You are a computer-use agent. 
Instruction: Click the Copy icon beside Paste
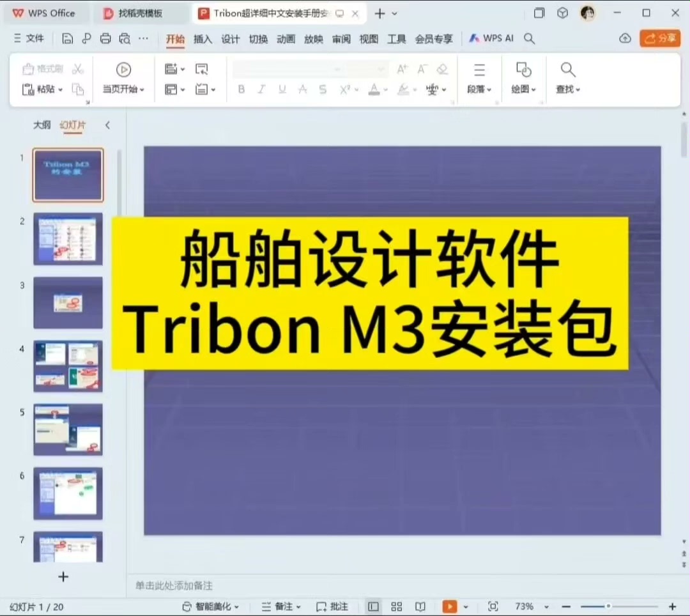pos(78,89)
